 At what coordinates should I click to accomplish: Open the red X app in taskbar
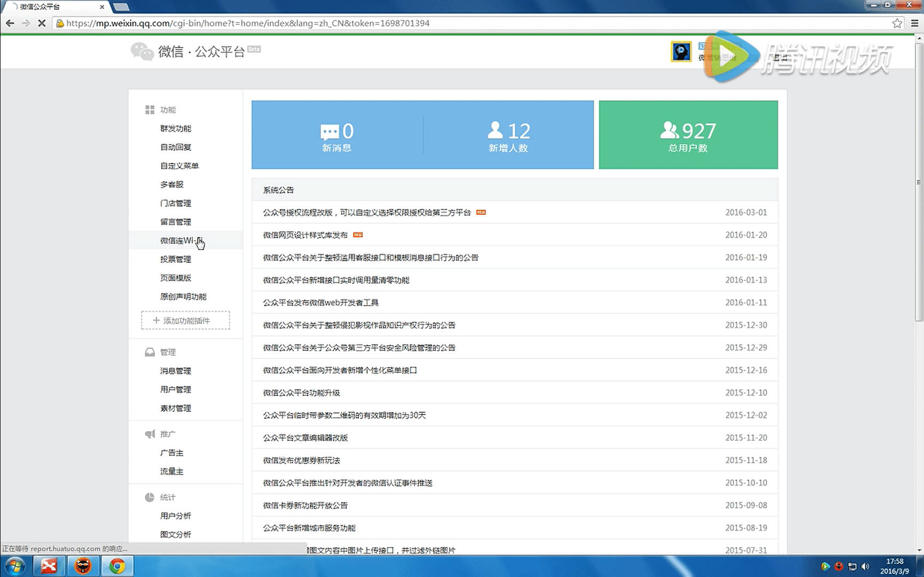pyautogui.click(x=49, y=566)
